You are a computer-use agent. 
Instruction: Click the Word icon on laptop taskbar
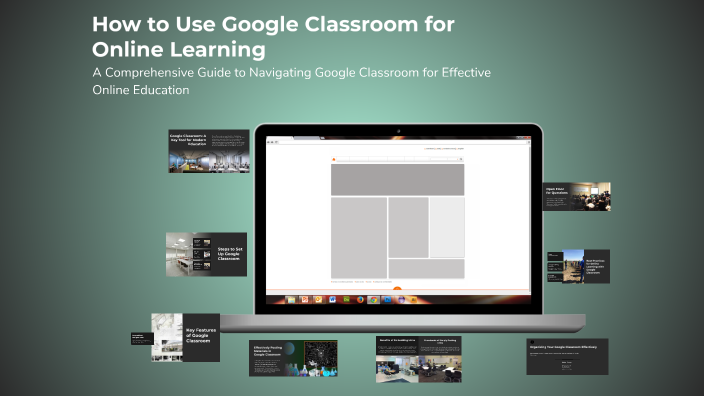coord(333,299)
